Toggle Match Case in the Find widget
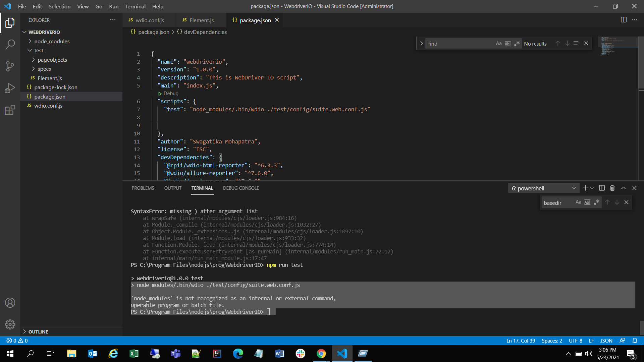 (x=498, y=43)
